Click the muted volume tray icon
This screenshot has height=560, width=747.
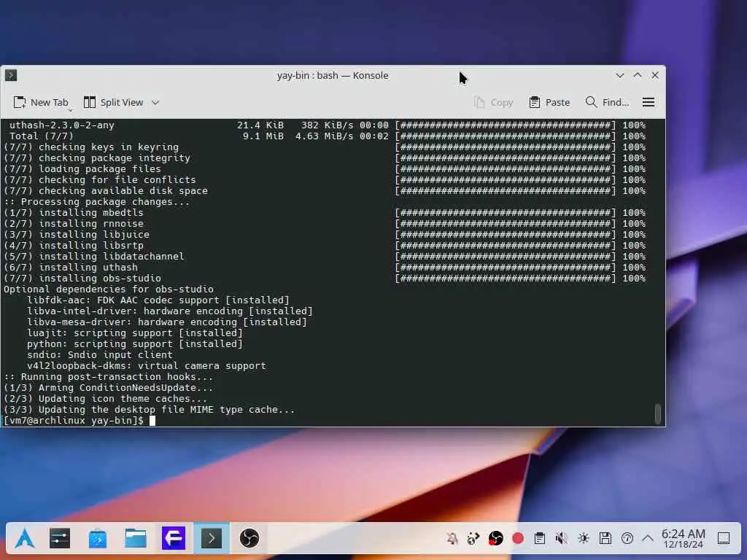pyautogui.click(x=561, y=539)
